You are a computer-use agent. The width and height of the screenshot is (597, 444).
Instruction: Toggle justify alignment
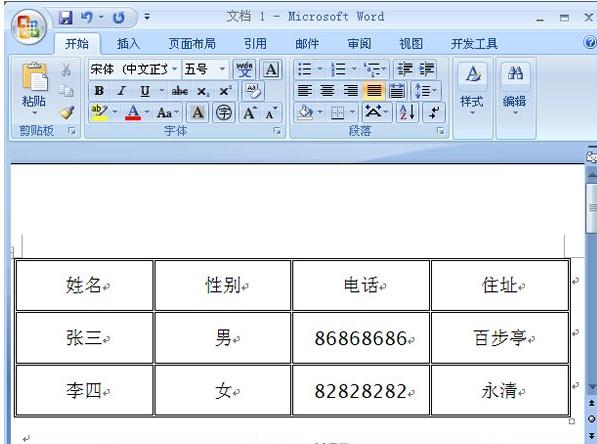tap(374, 91)
